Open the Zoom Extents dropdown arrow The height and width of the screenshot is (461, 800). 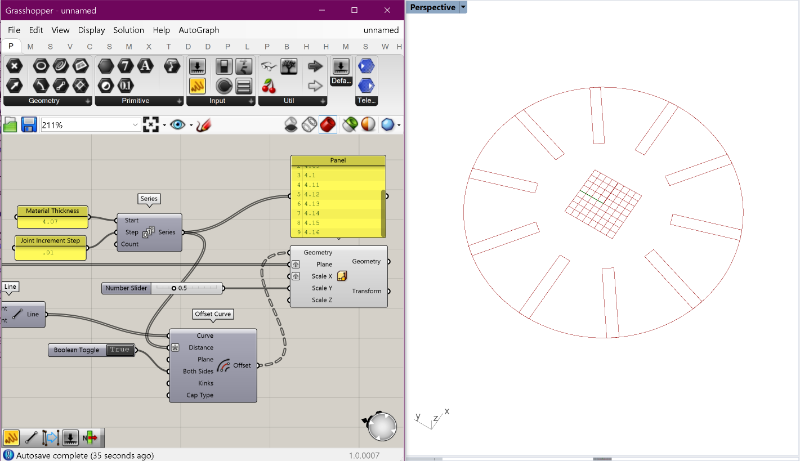coord(164,125)
